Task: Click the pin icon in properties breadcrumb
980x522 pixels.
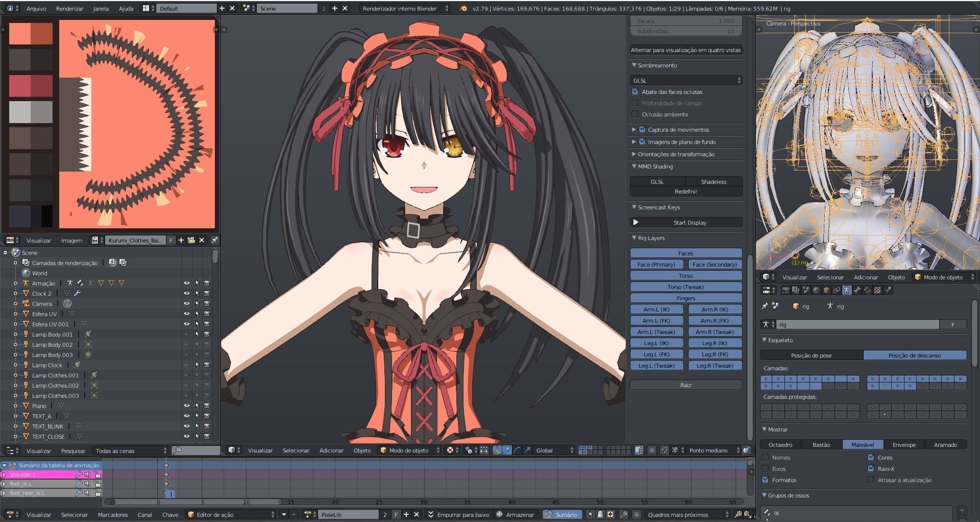Action: coord(765,306)
